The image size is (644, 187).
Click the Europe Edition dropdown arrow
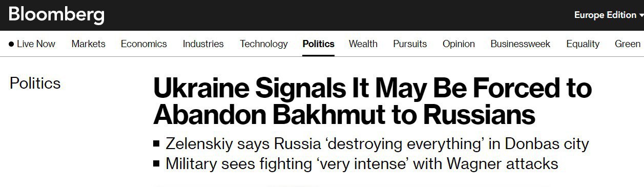[x=641, y=16]
